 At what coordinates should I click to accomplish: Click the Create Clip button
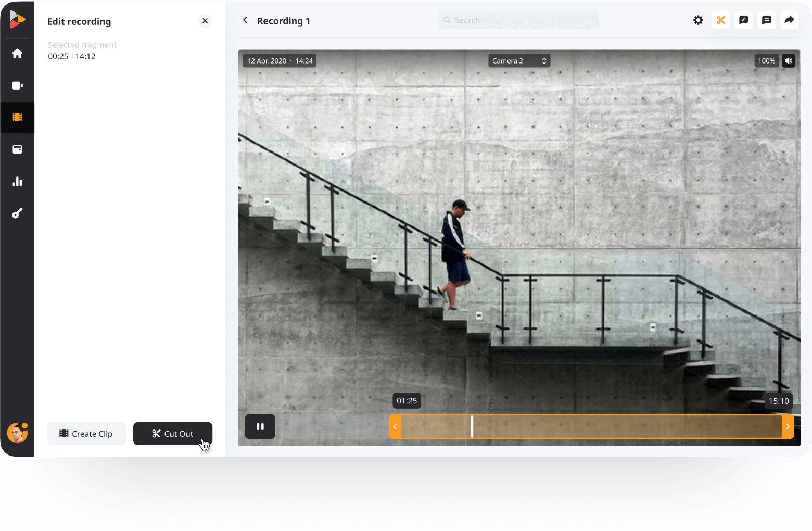(86, 434)
